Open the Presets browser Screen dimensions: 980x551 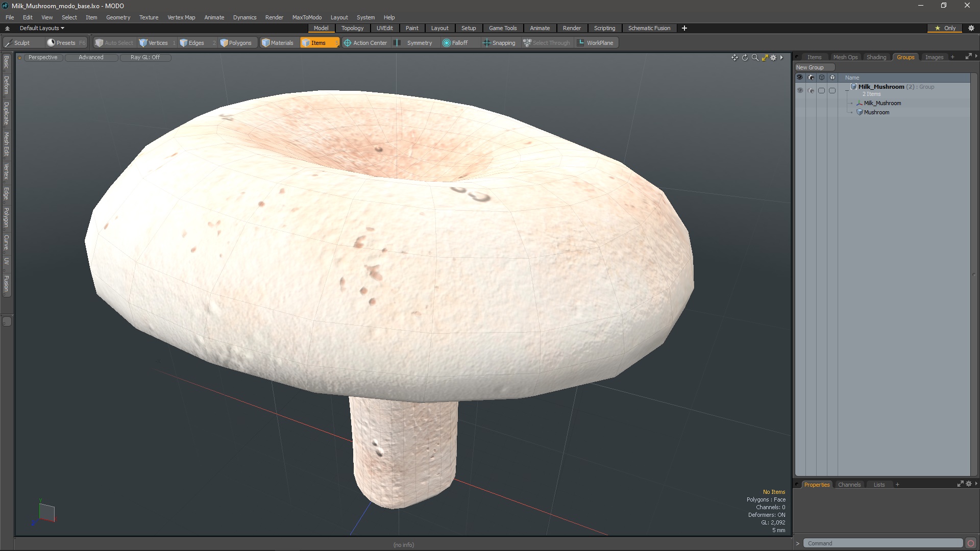coord(66,43)
